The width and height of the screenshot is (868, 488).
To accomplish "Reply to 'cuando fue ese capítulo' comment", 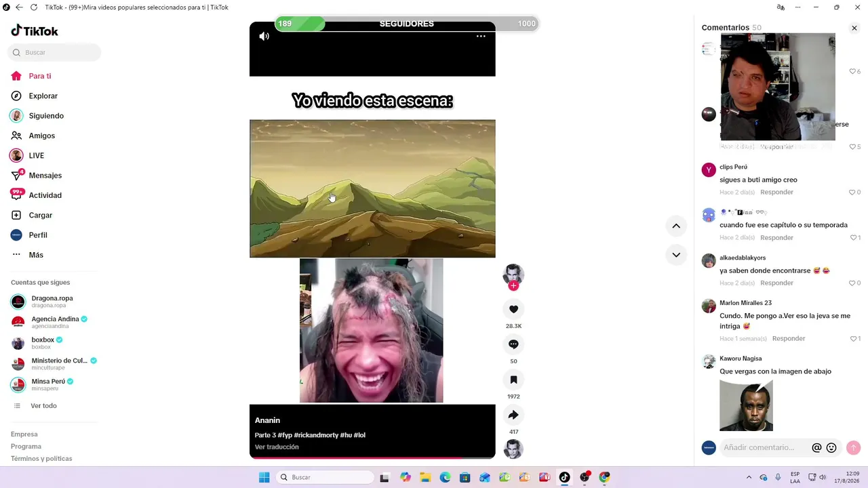I will [776, 237].
